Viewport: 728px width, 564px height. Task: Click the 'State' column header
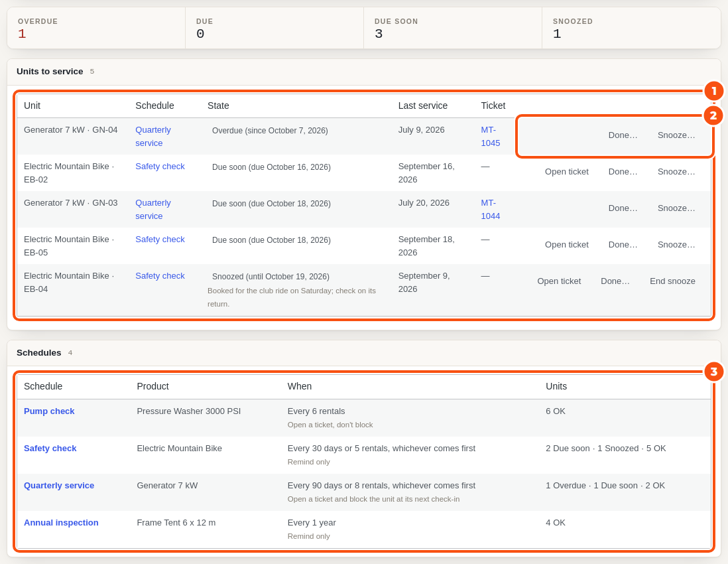[x=218, y=106]
